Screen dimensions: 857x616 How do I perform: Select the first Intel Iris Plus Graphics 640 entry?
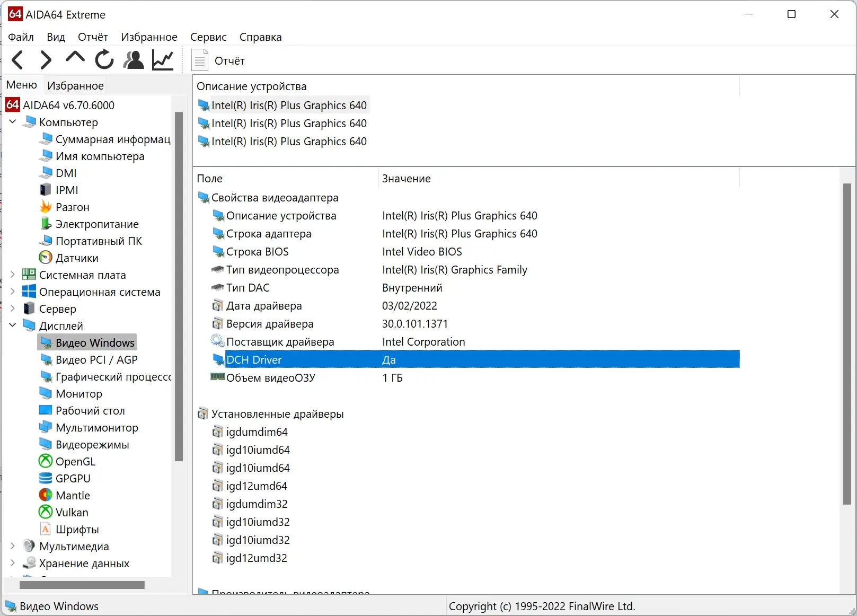tap(289, 105)
